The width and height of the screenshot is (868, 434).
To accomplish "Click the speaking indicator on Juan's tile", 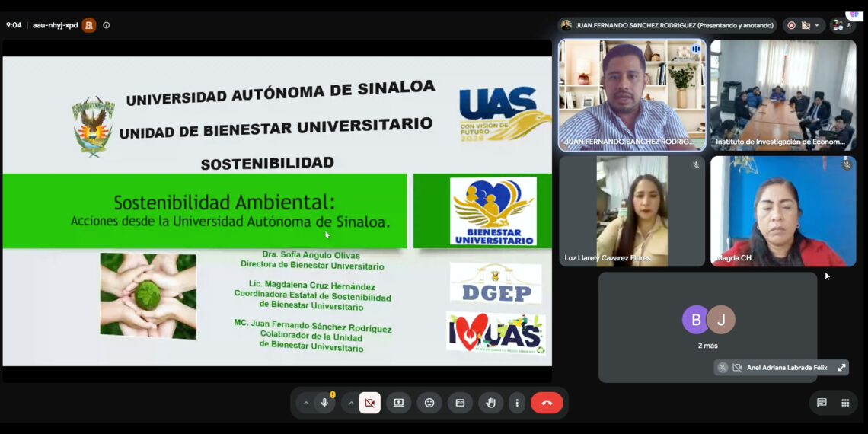I will [x=696, y=49].
